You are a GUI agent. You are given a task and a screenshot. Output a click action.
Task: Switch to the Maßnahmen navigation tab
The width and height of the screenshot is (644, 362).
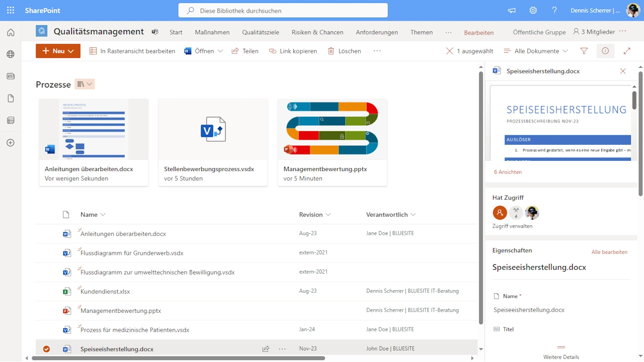click(212, 32)
